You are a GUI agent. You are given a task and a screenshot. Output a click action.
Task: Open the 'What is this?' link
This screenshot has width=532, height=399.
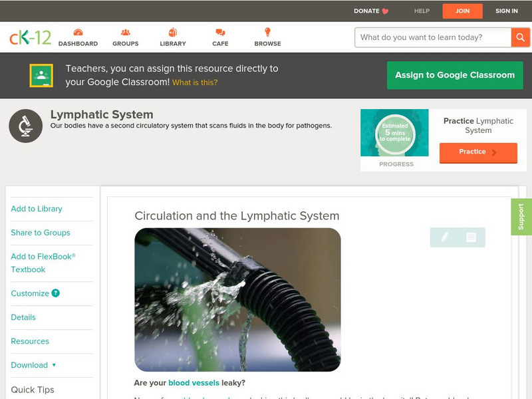click(195, 82)
